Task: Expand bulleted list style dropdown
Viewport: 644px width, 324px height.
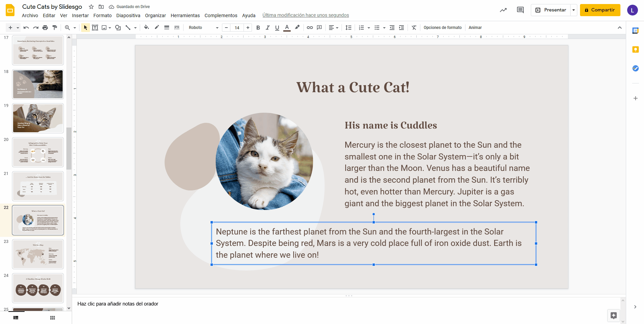Action: 384,28
